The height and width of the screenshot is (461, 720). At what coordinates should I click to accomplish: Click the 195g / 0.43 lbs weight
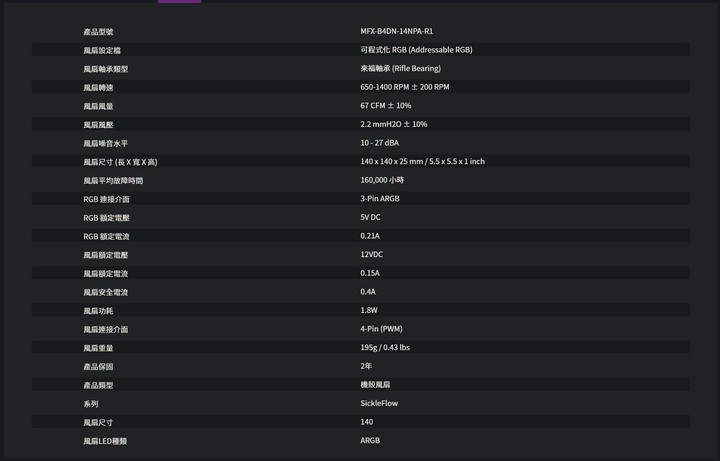coord(385,348)
